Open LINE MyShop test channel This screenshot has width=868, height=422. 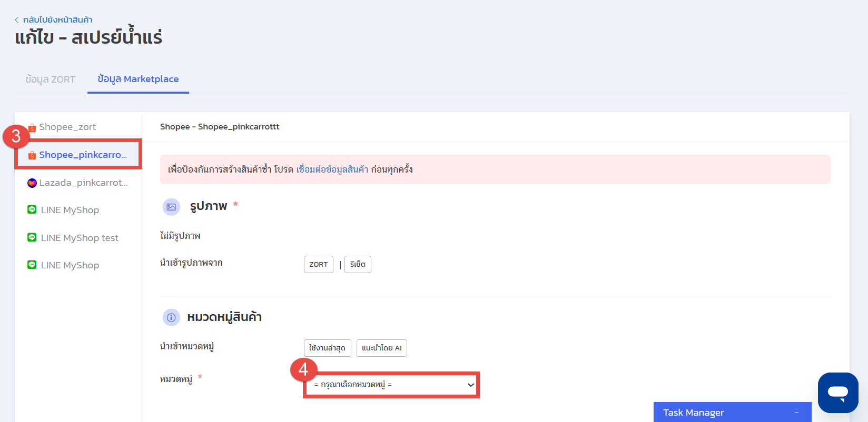pos(80,238)
